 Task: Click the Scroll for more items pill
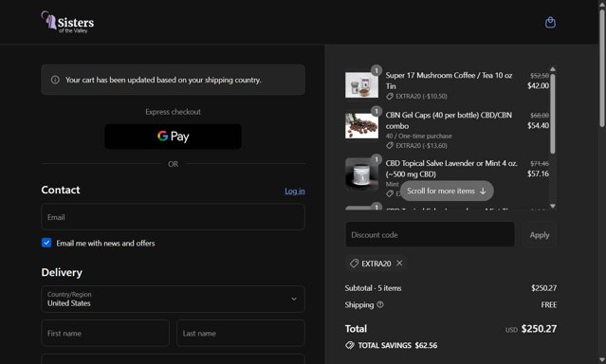point(447,191)
